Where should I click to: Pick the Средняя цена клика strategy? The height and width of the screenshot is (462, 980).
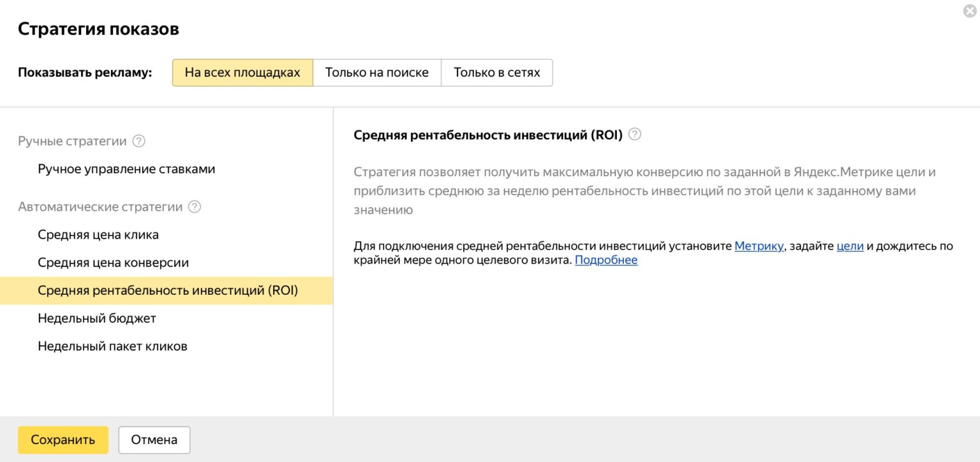tap(98, 235)
